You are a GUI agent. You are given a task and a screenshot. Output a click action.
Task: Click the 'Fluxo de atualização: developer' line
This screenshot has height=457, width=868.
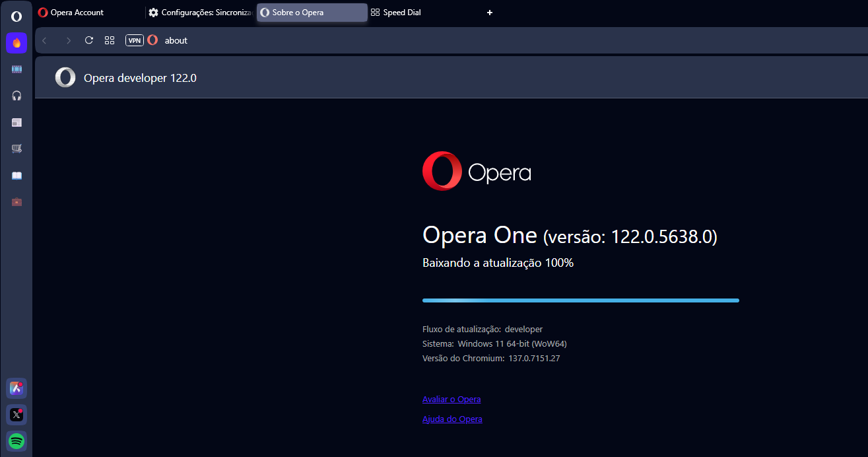pos(483,329)
